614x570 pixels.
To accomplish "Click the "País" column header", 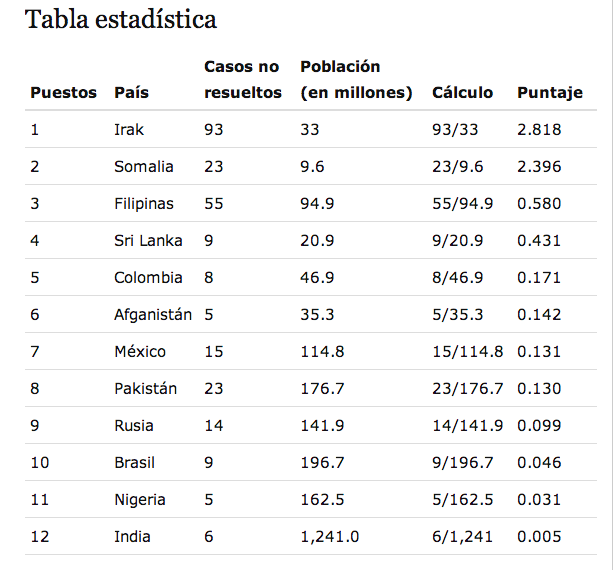I will point(132,93).
